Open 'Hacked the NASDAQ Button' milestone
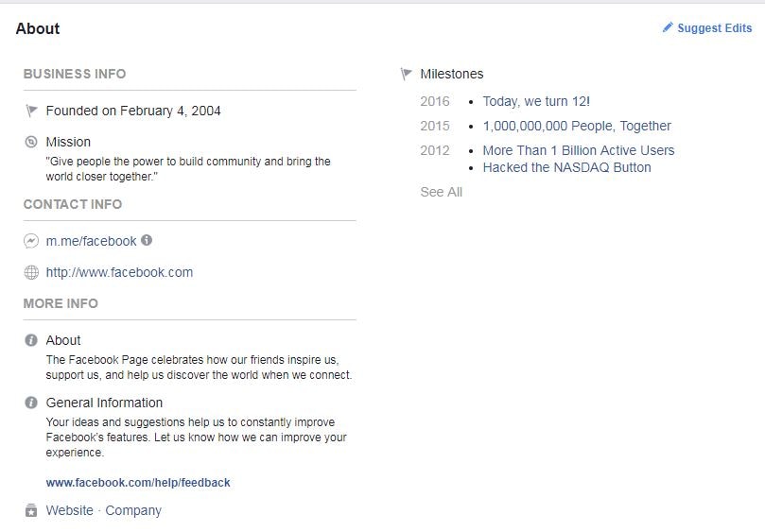This screenshot has width=765, height=532. [x=566, y=167]
